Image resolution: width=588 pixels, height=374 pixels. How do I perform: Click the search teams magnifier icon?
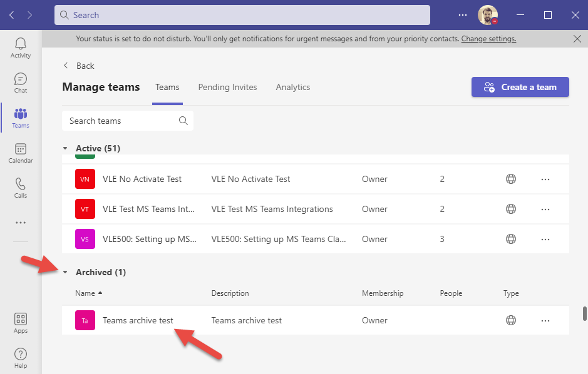click(x=183, y=121)
